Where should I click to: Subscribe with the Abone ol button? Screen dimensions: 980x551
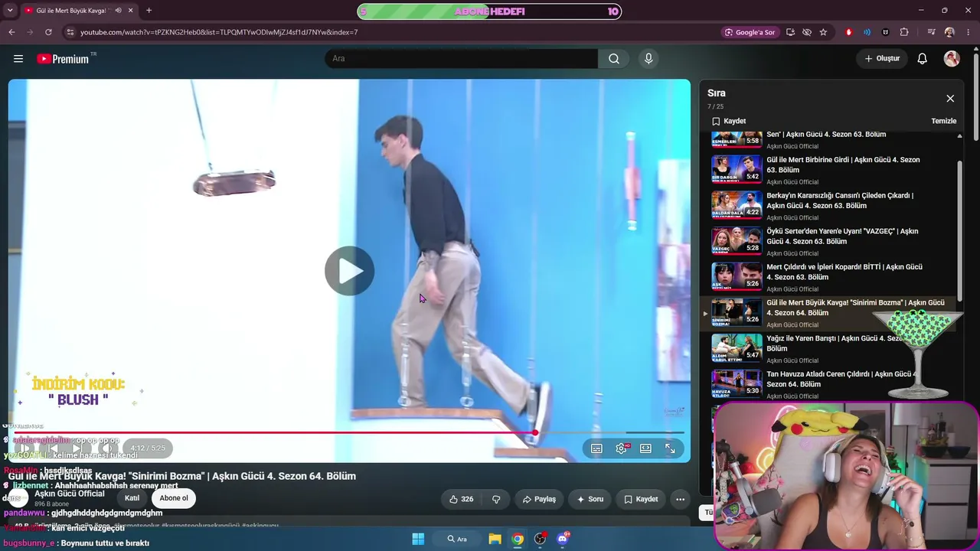174,498
